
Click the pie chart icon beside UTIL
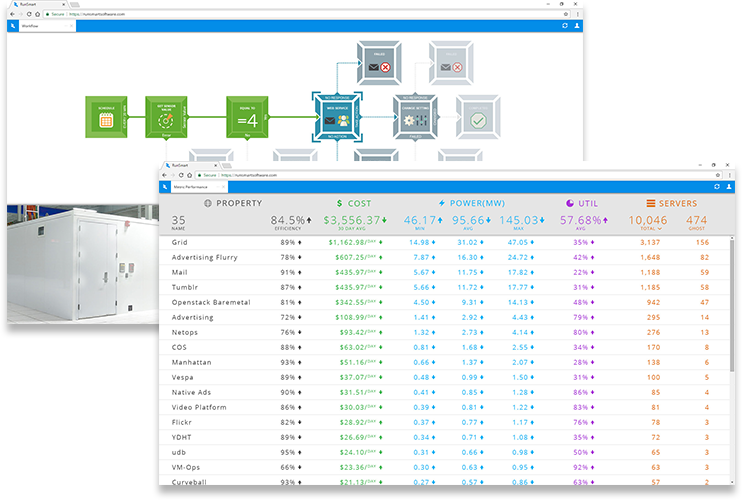click(570, 203)
